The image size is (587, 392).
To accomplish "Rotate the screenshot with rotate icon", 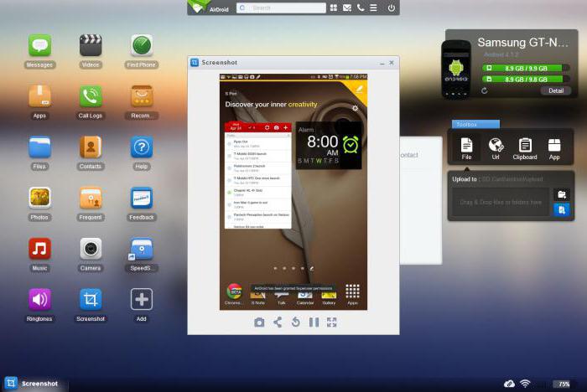I will click(x=296, y=322).
